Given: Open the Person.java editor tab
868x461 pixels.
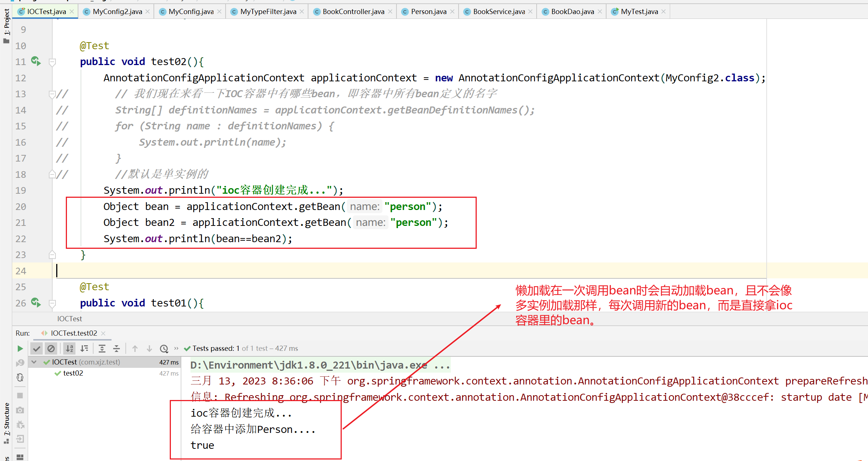Looking at the screenshot, I should pos(428,11).
